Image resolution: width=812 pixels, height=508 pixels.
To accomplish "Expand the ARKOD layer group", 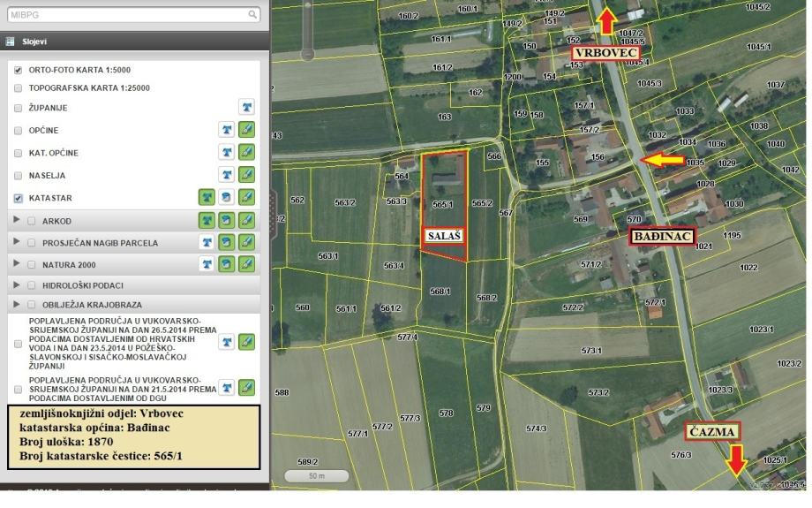I will point(16,220).
